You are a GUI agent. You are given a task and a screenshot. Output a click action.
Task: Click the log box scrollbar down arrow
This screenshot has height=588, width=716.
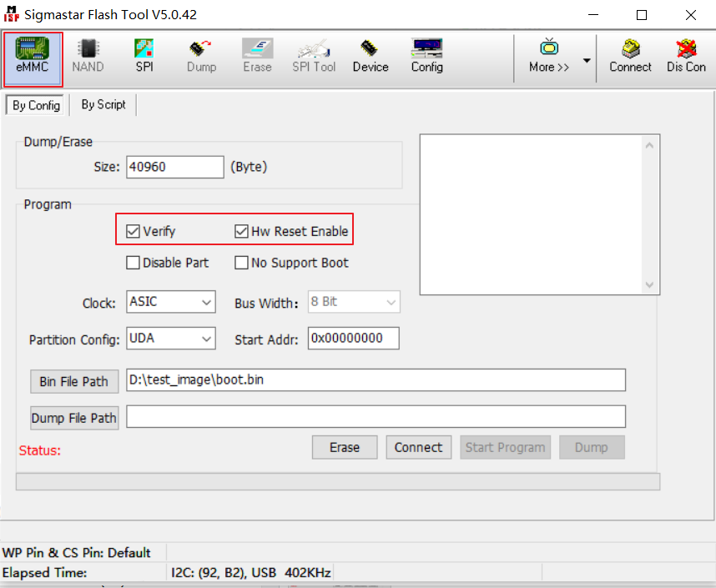coord(649,284)
